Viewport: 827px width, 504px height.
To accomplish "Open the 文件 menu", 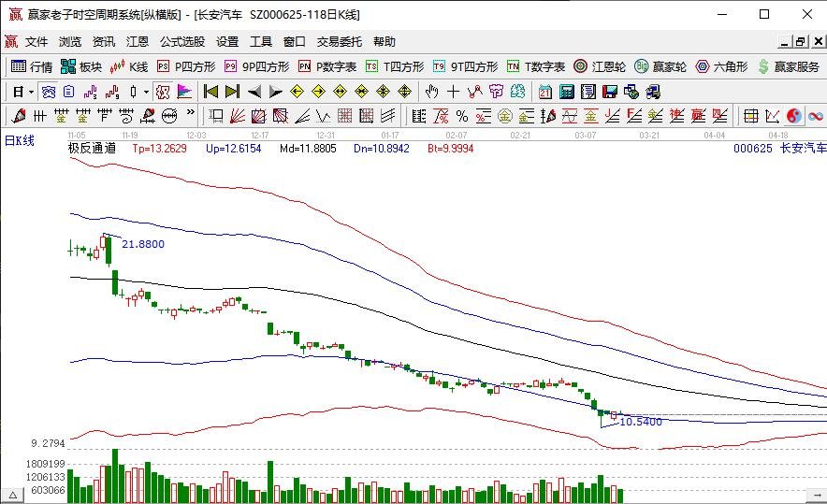I will point(36,42).
